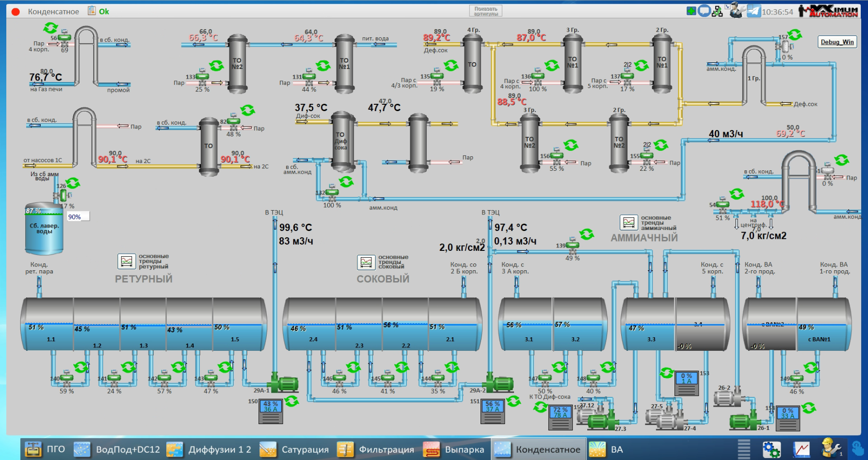Screen dimensions: 868x460
Task: Open the network status check icon
Action: 717,11
